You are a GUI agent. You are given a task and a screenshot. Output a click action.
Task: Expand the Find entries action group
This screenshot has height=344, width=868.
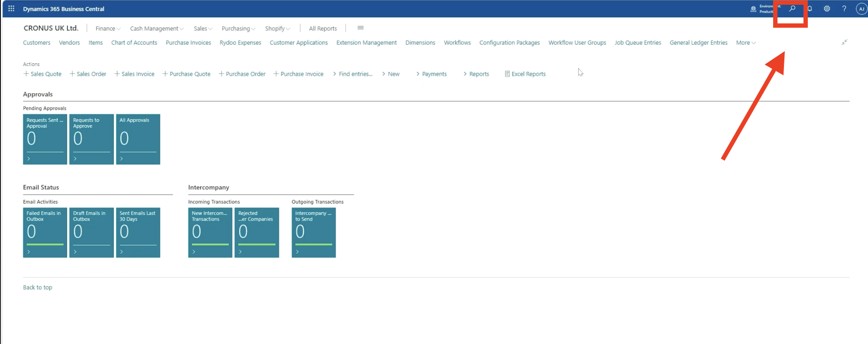coord(353,74)
